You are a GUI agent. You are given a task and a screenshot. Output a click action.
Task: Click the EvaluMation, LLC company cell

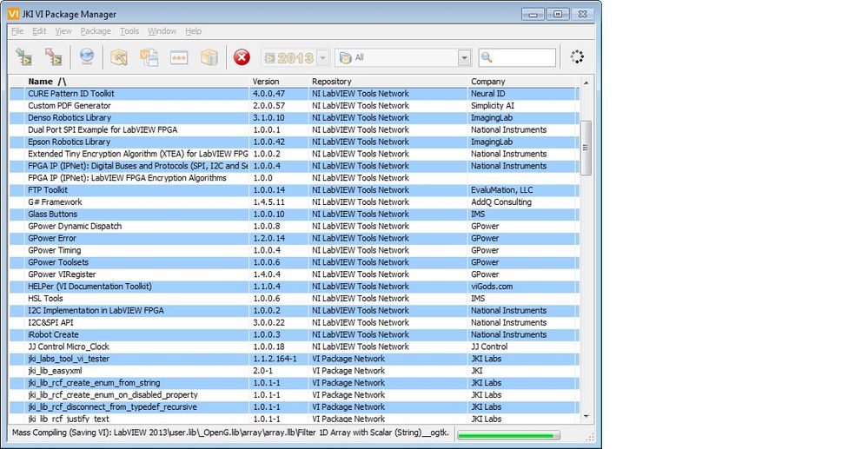(502, 190)
